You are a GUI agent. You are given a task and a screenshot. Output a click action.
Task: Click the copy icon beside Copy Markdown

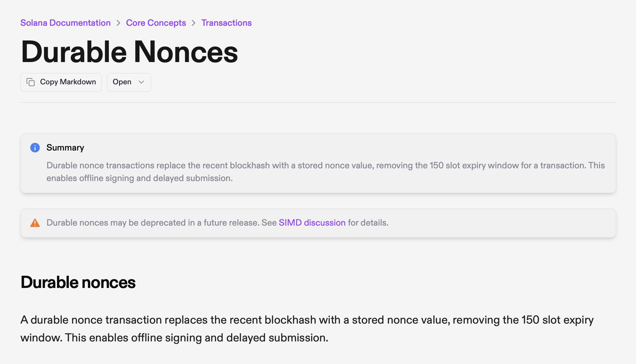[31, 82]
